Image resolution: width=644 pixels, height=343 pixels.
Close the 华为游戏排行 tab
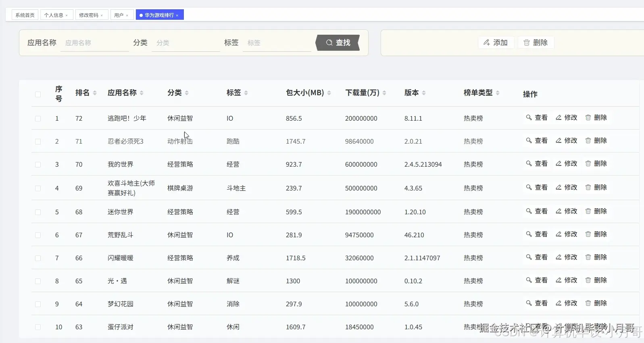177,15
